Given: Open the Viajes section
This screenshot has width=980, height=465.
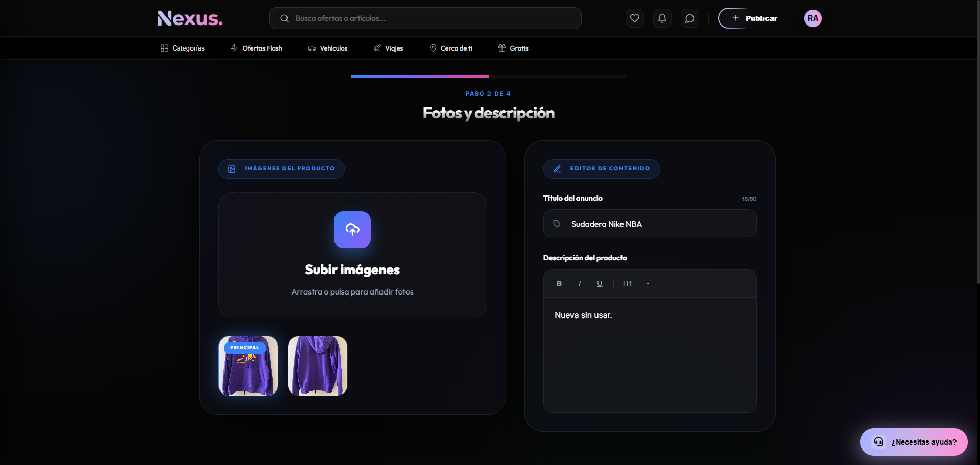Looking at the screenshot, I should click(388, 48).
